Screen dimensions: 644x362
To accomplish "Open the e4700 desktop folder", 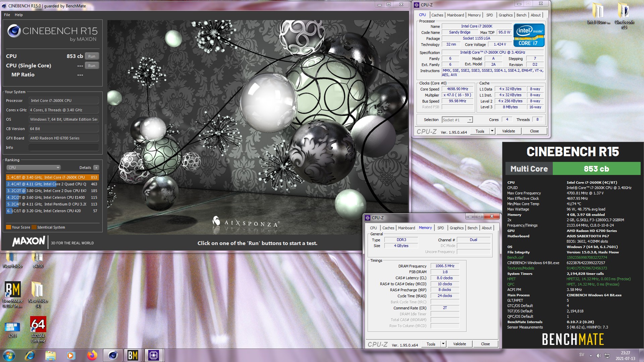I will pos(38,260).
